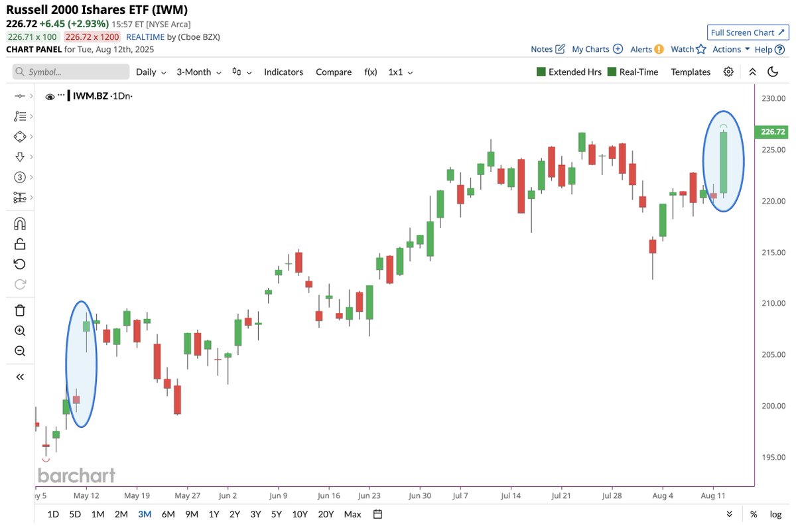
Task: Click the 226.72 current price label
Action: pyautogui.click(x=773, y=132)
